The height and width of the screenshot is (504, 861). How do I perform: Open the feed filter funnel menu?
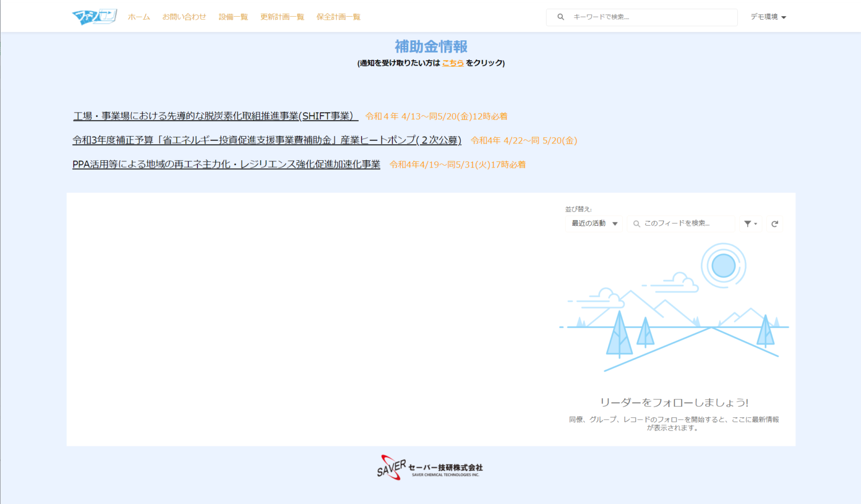(751, 223)
